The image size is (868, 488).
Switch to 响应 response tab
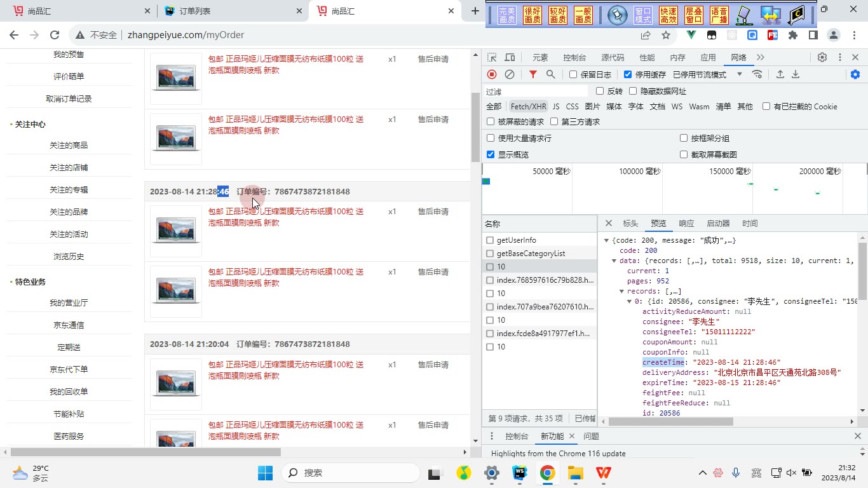pyautogui.click(x=686, y=224)
